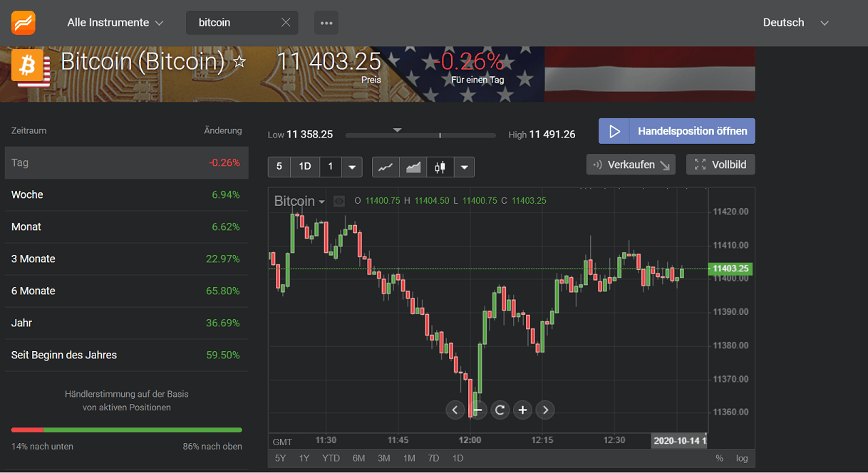
Task: Expand the interval dropdown arrow
Action: point(352,167)
